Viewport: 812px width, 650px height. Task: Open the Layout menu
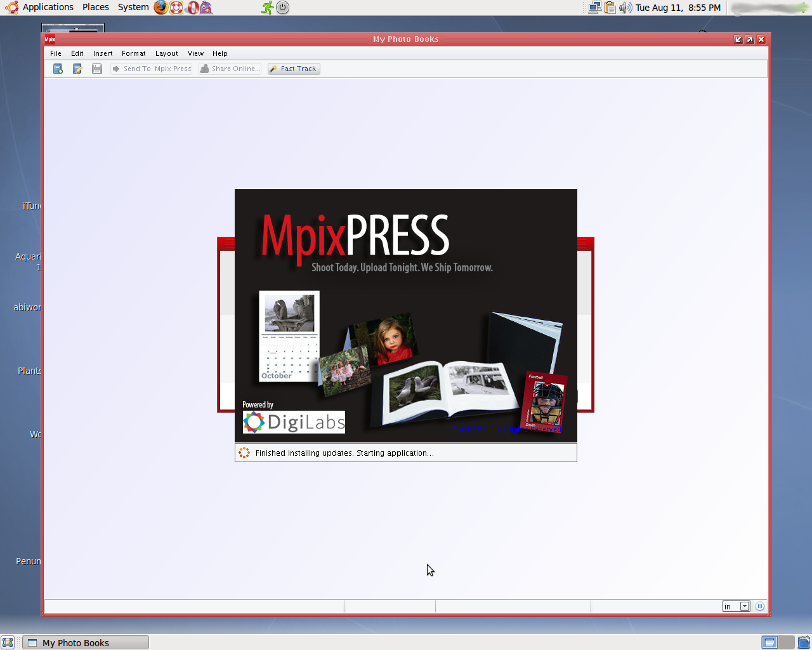click(x=166, y=53)
